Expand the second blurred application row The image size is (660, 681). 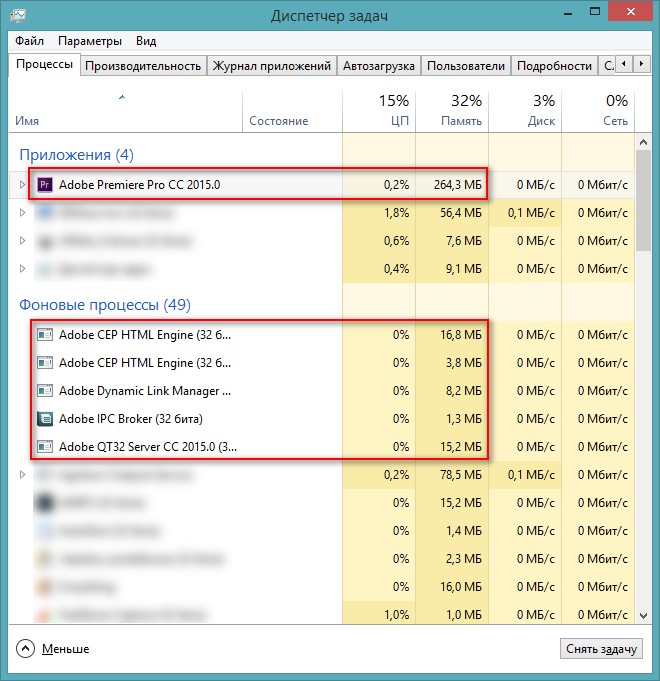[x=23, y=240]
